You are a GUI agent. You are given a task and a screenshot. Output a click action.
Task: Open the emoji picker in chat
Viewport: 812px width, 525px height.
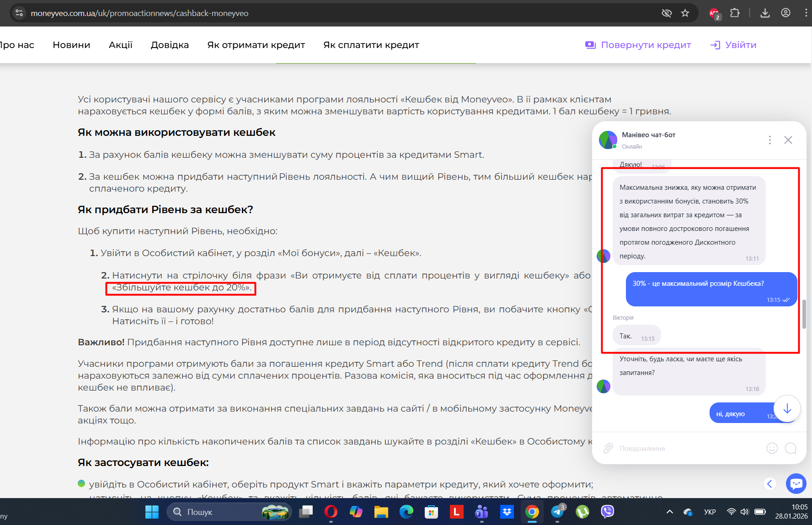click(772, 448)
